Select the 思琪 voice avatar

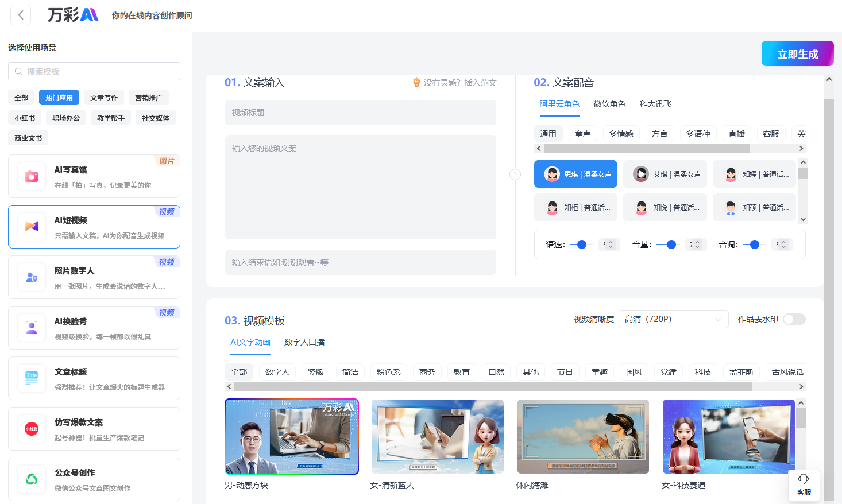click(x=552, y=174)
